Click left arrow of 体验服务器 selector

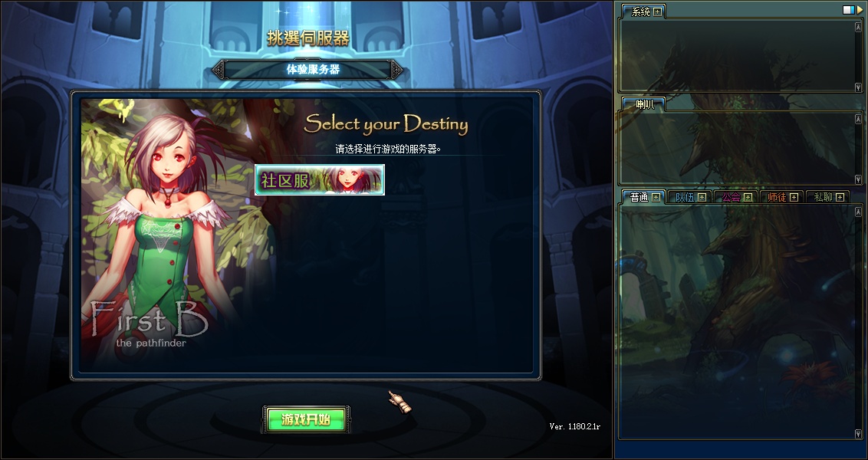coord(219,69)
